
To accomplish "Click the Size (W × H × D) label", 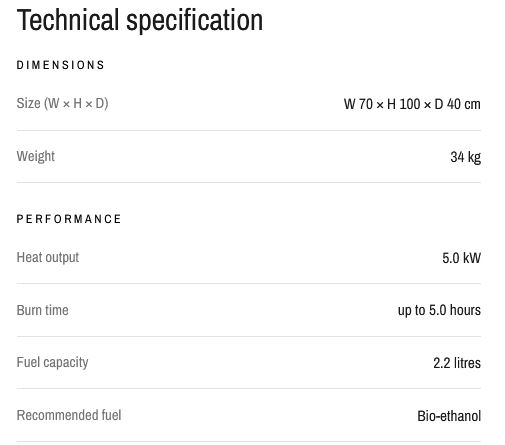I will (x=62, y=103).
